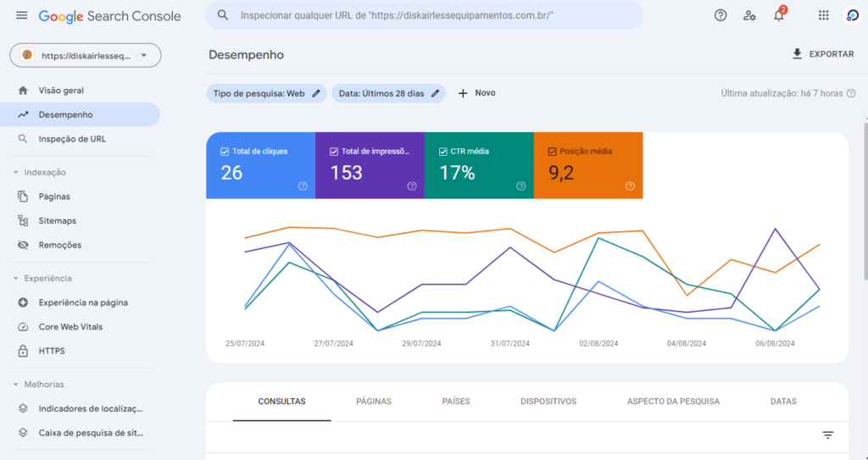This screenshot has width=868, height=460.
Task: Toggle the Total de cliques checkbox
Action: click(x=225, y=152)
